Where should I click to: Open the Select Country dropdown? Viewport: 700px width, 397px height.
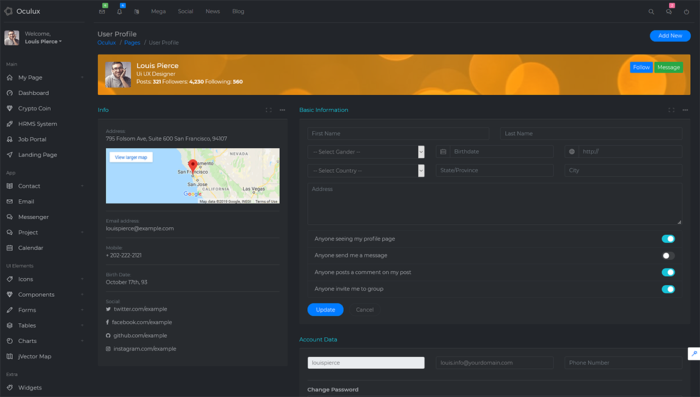[x=366, y=171]
